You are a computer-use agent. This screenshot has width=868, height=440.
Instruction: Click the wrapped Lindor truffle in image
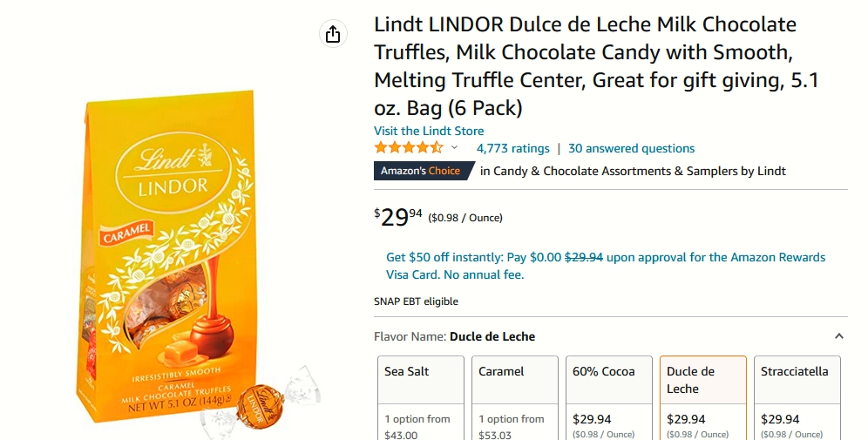[261, 406]
